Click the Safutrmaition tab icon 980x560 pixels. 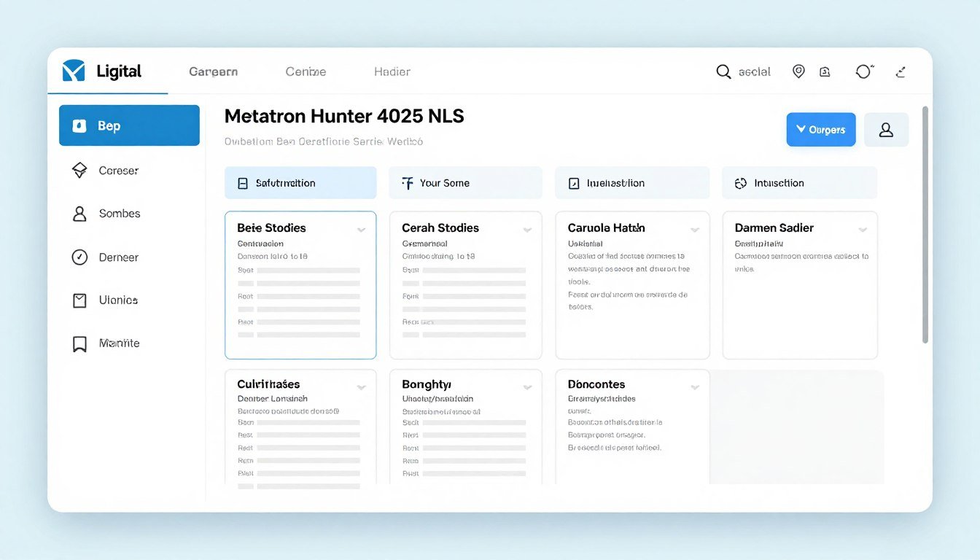coord(243,184)
